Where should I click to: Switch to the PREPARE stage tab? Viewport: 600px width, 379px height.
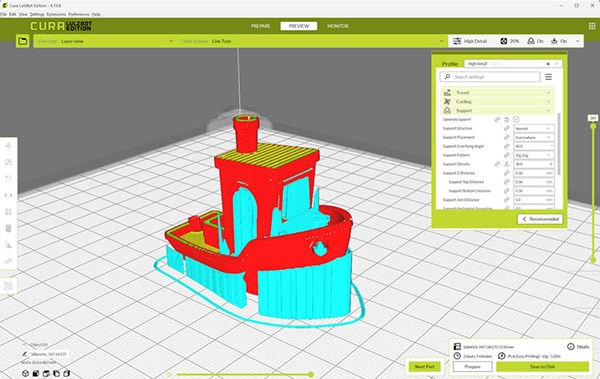[261, 26]
